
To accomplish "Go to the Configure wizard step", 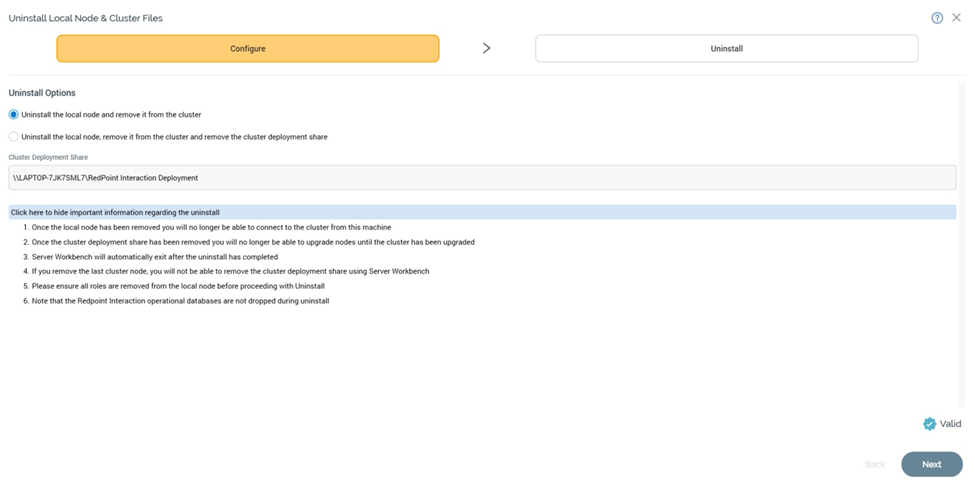I will tap(248, 49).
